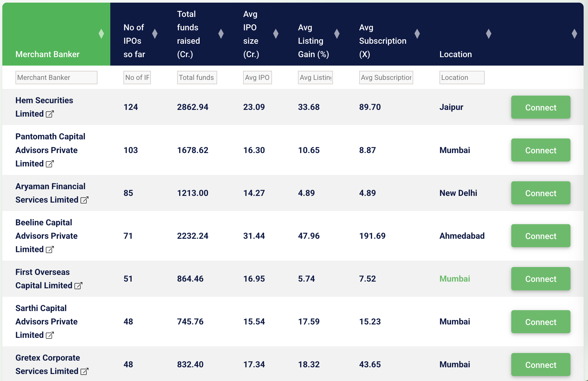Click Location column header label
The height and width of the screenshot is (381, 588).
[x=456, y=54]
